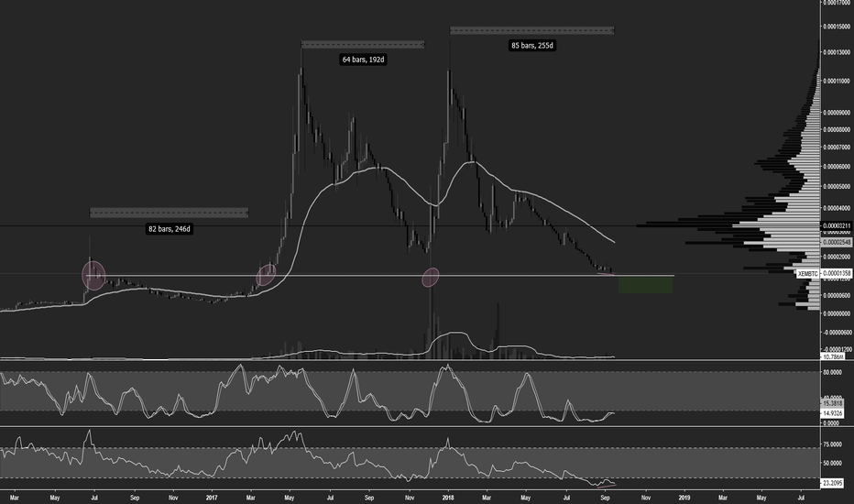Click the 75.0000 RSI scale label
854x504 pixels.
pos(832,444)
